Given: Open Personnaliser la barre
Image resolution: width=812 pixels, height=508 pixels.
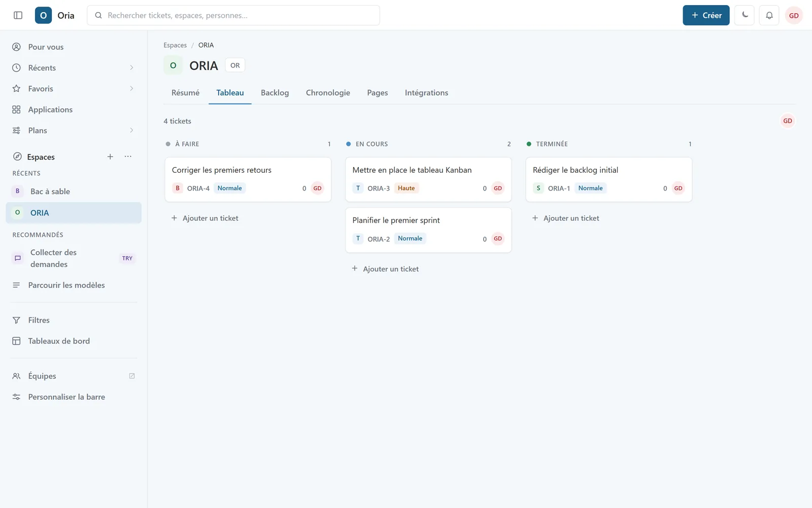Looking at the screenshot, I should tap(74, 397).
